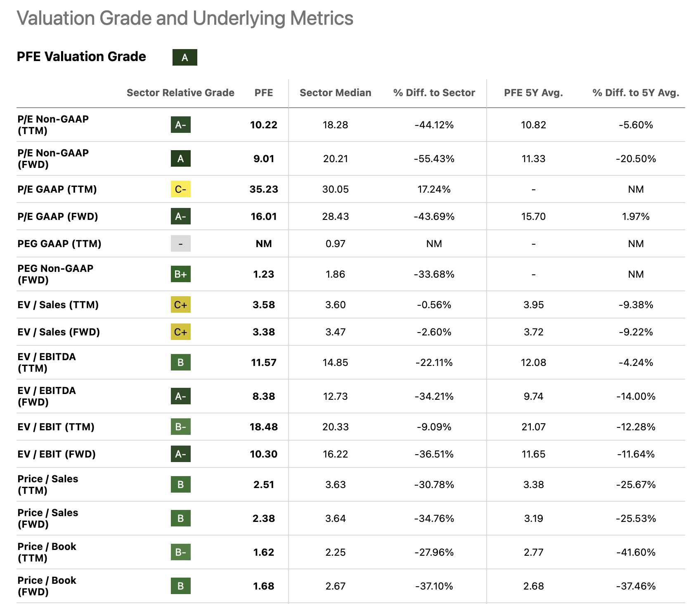Image resolution: width=700 pixels, height=604 pixels.
Task: Click the A- grade badge for EV / EBITDA (FWD)
Action: tap(180, 396)
